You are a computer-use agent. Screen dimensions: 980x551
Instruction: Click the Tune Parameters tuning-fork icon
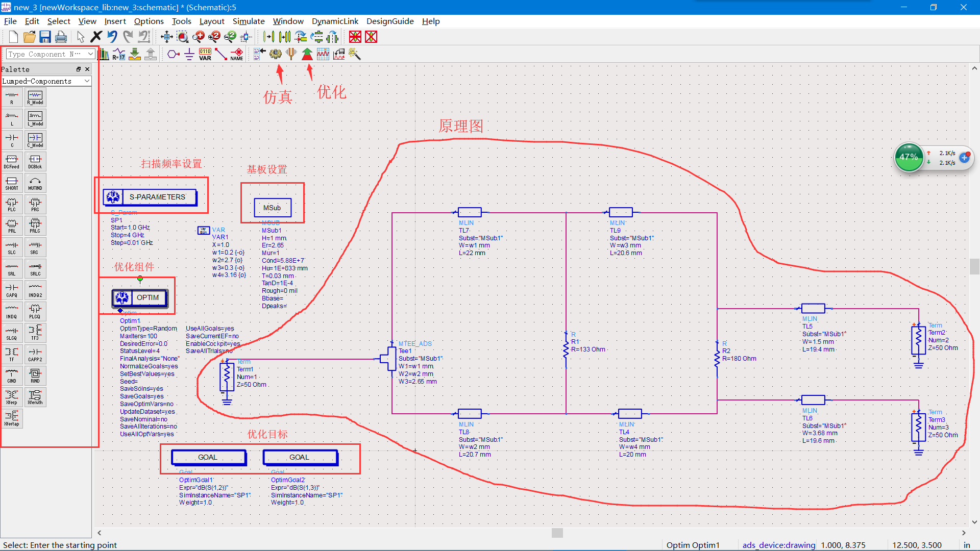point(291,54)
